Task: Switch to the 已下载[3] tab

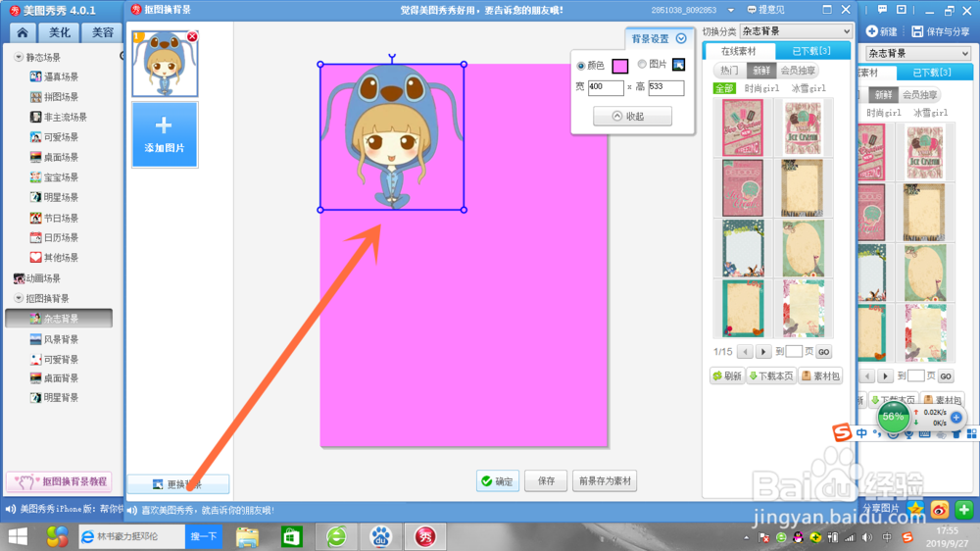Action: click(x=811, y=51)
